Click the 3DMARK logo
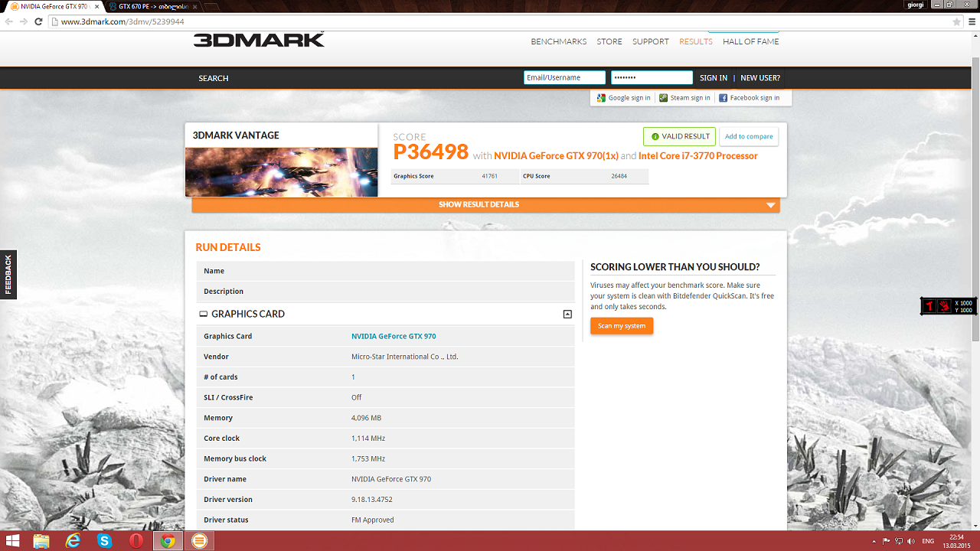The height and width of the screenshot is (551, 980). (x=259, y=40)
